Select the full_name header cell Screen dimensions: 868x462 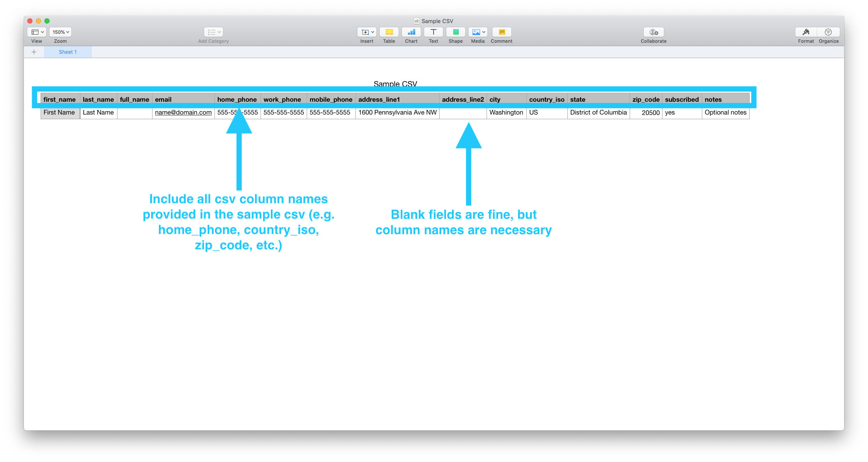click(x=135, y=99)
